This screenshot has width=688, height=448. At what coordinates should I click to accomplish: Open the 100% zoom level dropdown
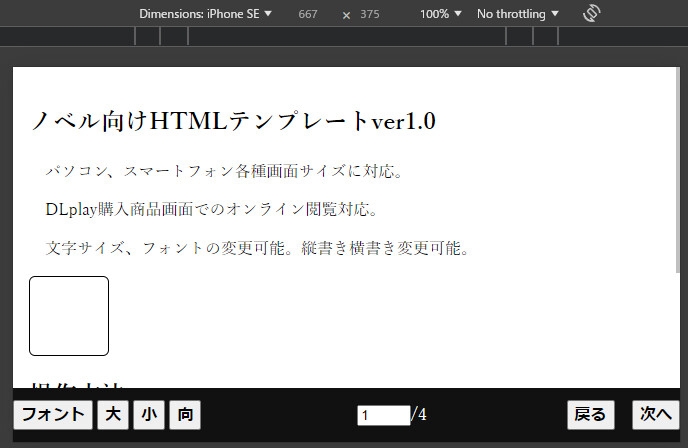pyautogui.click(x=441, y=14)
